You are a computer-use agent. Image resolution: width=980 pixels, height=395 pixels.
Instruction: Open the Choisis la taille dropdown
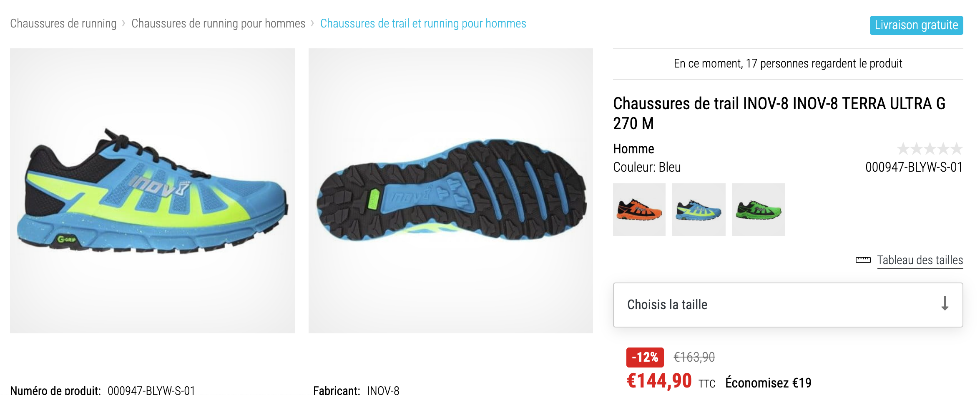(788, 305)
